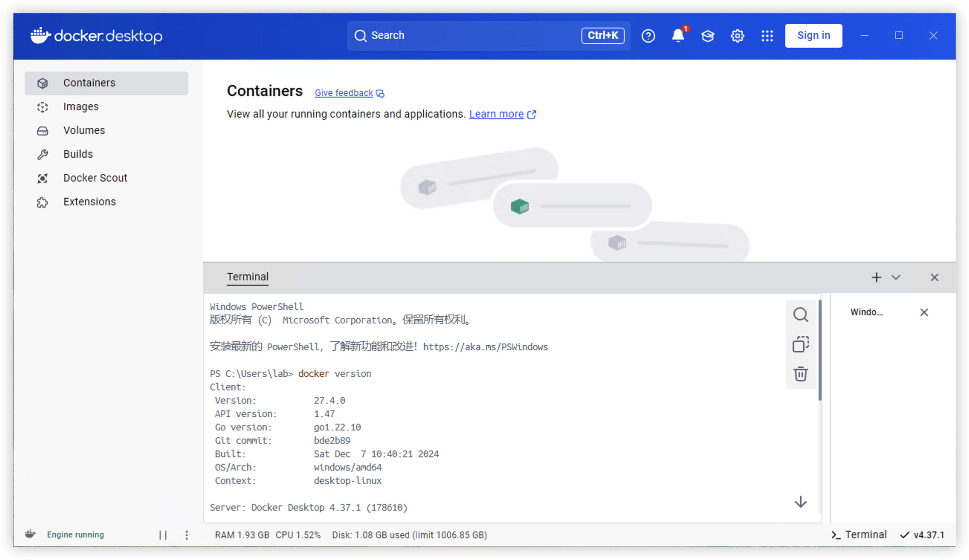Screen dimensions: 969x560
Task: Click the terminal vertical scrollbar
Action: click(820, 350)
